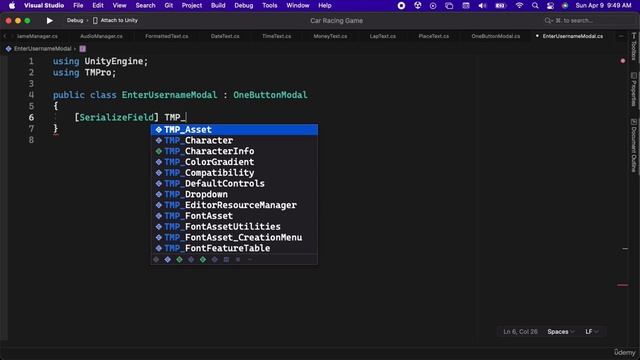
Task: Open the Git menu
Action: coord(169,5)
